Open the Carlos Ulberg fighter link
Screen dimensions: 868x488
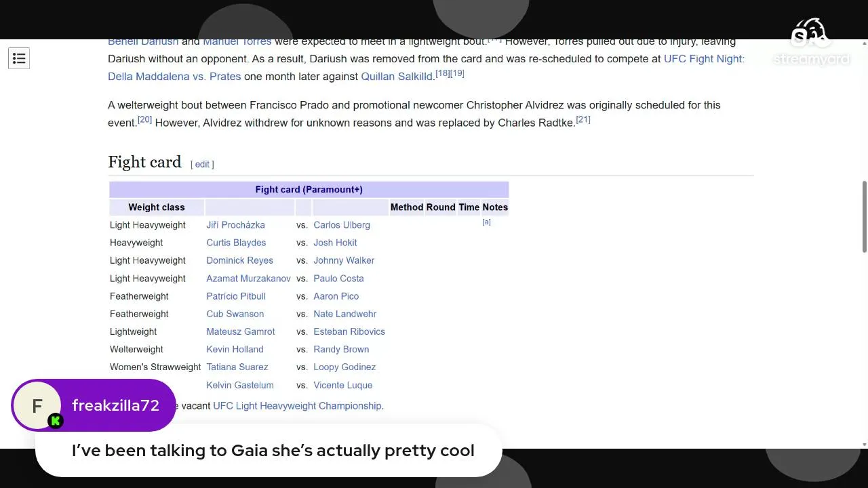(x=342, y=225)
